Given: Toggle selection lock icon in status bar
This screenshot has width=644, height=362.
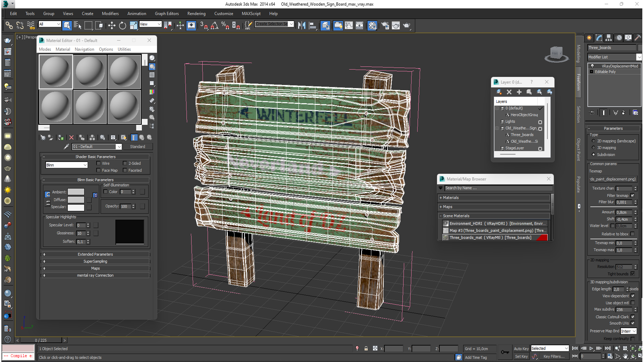Looking at the screenshot, I should [366, 349].
